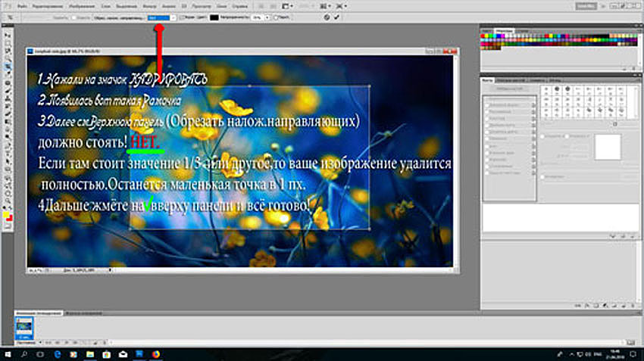
Task: Select the animation frame thumbnail
Action: [25, 325]
